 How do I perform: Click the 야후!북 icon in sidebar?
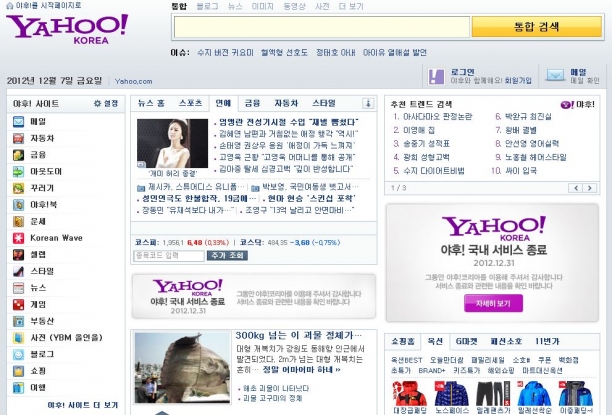point(18,205)
